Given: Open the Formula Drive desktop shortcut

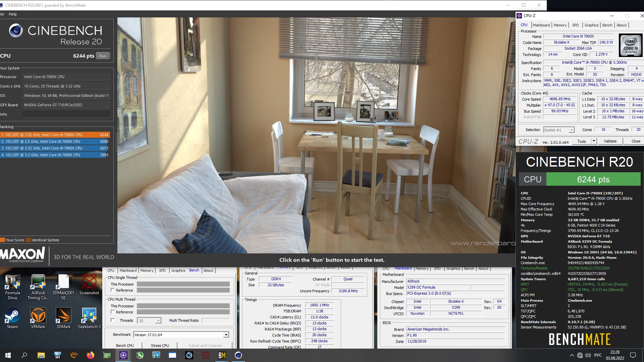Looking at the screenshot, I should coord(13,287).
